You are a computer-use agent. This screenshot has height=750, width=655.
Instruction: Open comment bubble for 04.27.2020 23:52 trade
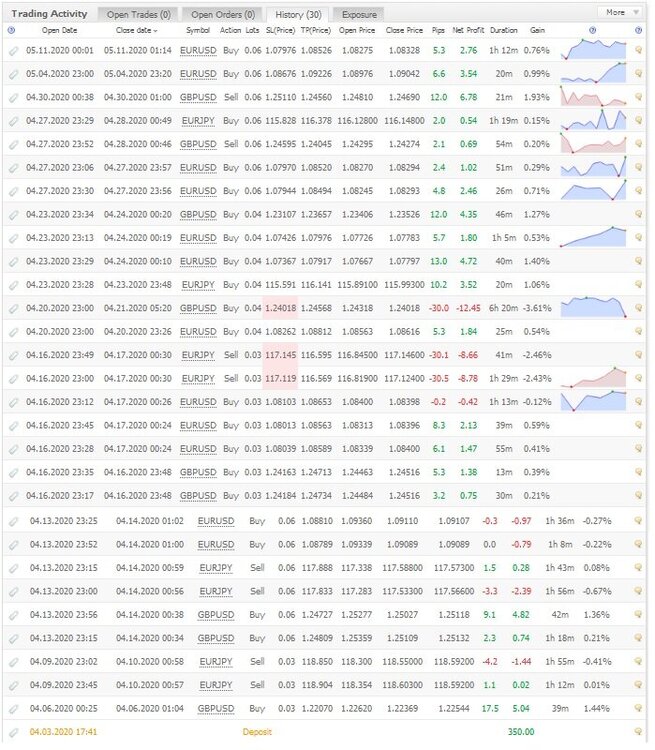638,143
